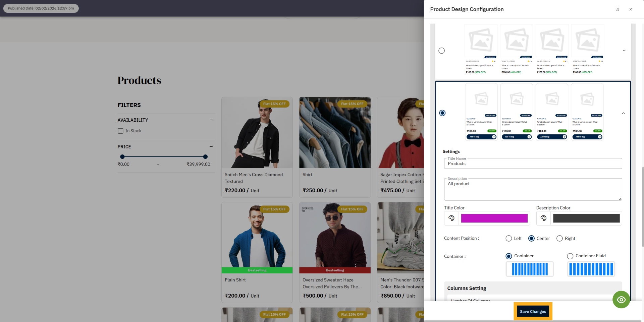
Task: Click the magenta Title Color swatch
Action: pyautogui.click(x=494, y=218)
